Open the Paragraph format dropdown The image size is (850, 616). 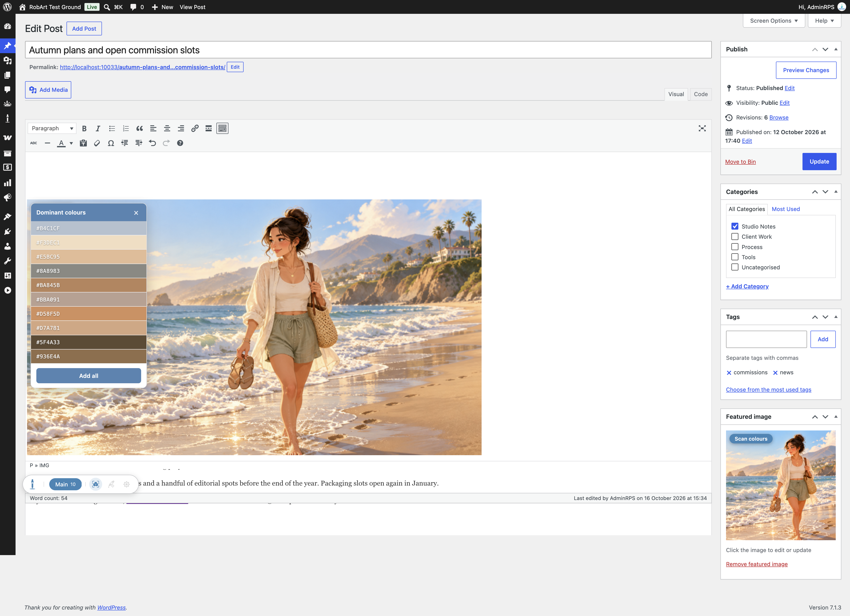tap(52, 129)
